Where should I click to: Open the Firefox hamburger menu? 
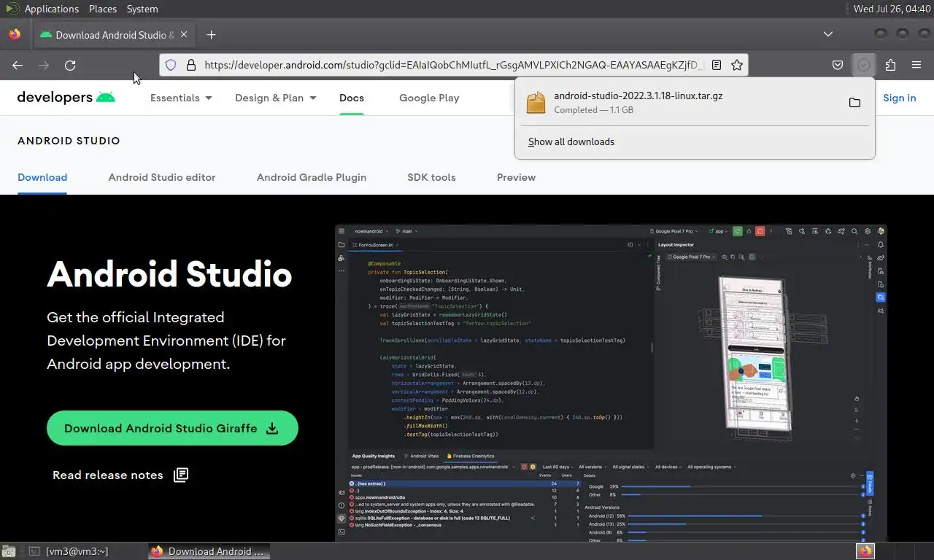pyautogui.click(x=916, y=65)
